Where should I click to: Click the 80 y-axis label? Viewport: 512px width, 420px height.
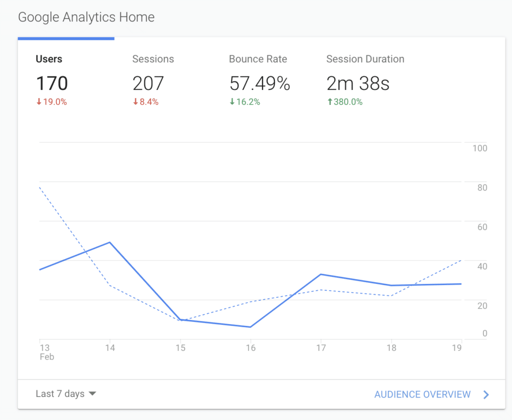[x=482, y=188]
